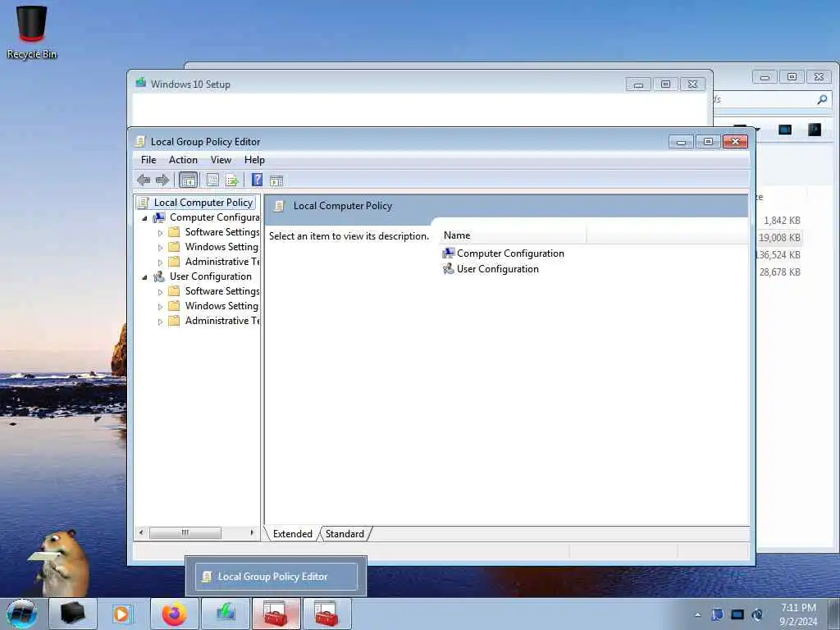
Task: Switch to the Standard tab
Action: [345, 533]
